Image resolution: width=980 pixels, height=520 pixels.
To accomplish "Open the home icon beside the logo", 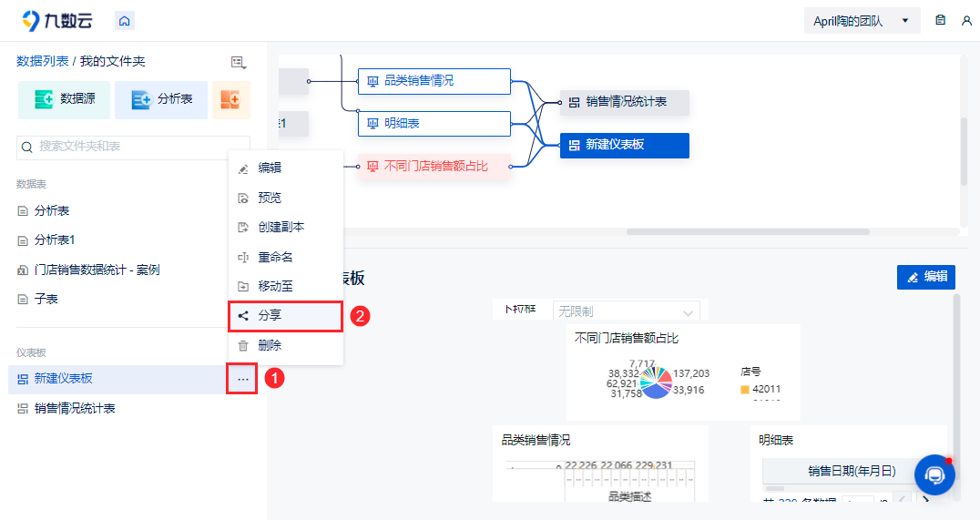I will tap(125, 21).
